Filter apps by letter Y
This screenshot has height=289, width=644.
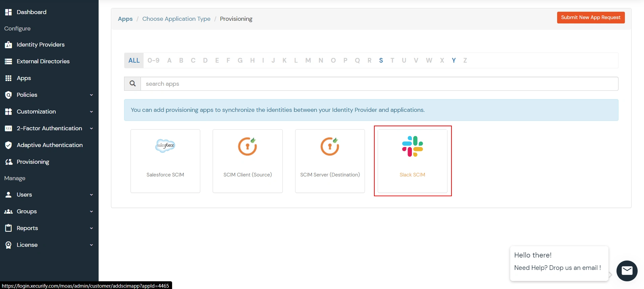pos(454,60)
